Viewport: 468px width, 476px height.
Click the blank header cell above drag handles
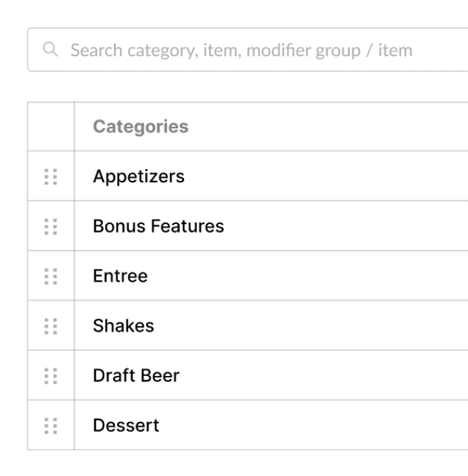pos(50,127)
